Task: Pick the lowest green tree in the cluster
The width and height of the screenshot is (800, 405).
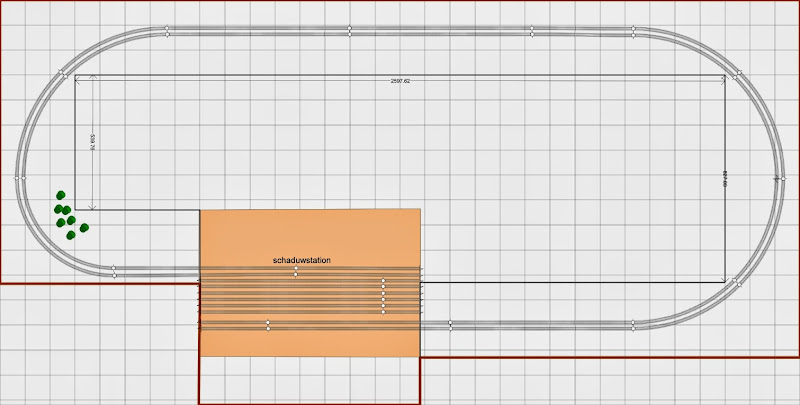Action: [71, 235]
